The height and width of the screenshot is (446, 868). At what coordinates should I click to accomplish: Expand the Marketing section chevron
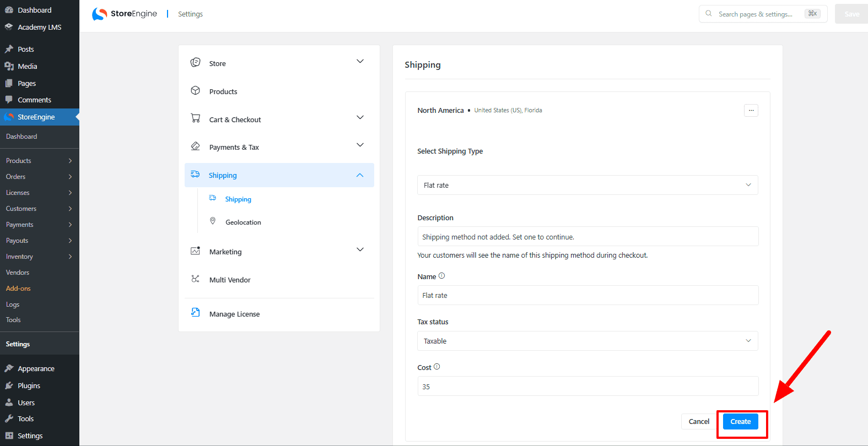(x=360, y=249)
